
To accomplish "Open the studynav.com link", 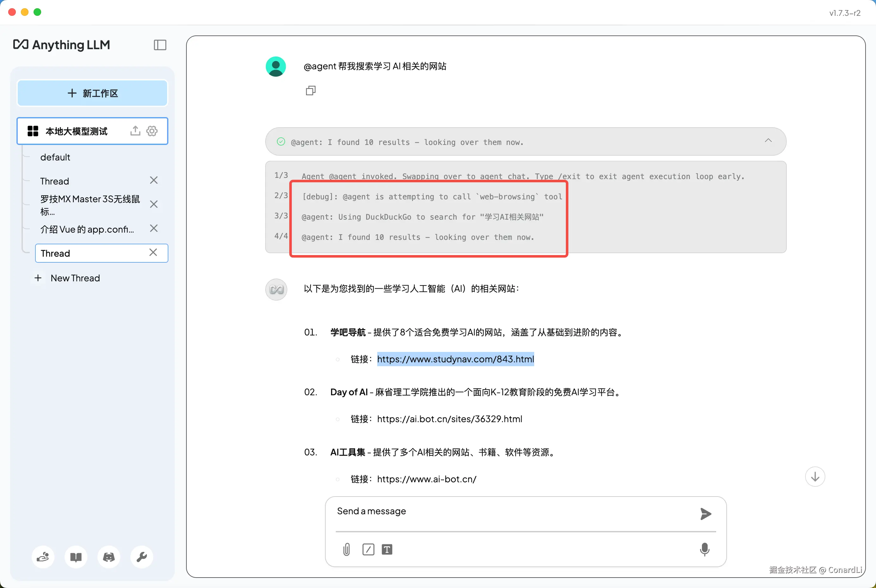I will click(x=455, y=359).
